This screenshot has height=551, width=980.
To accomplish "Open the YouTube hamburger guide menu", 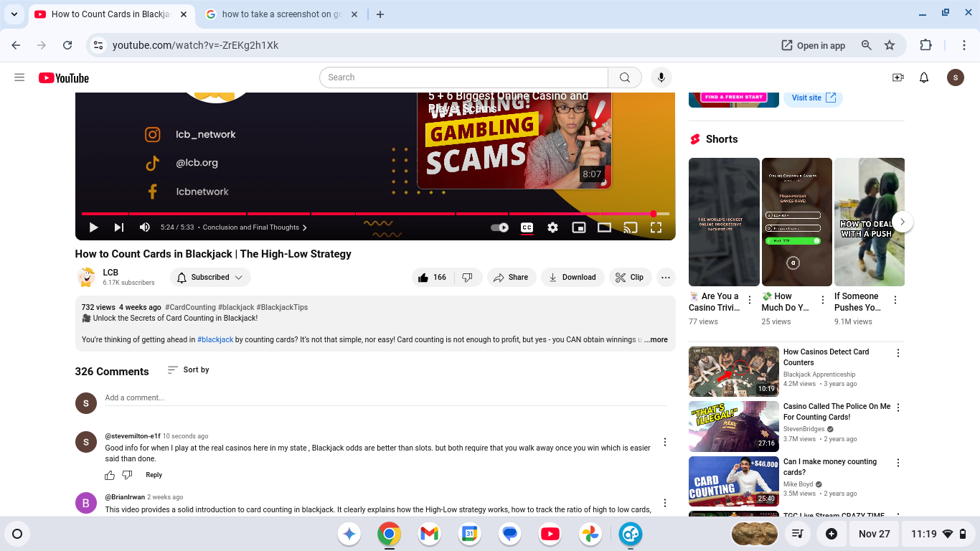I will tap(19, 77).
